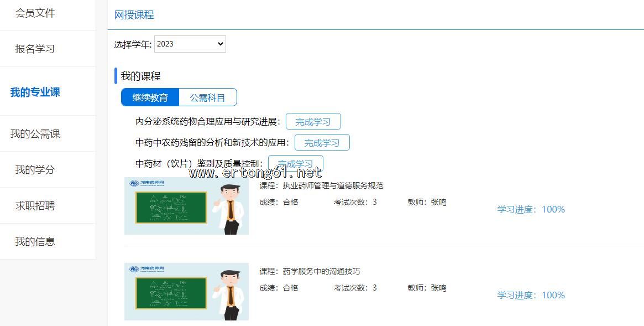This screenshot has width=644, height=326.
Task: Go to 报名学习 in the sidebar
Action: [35, 49]
